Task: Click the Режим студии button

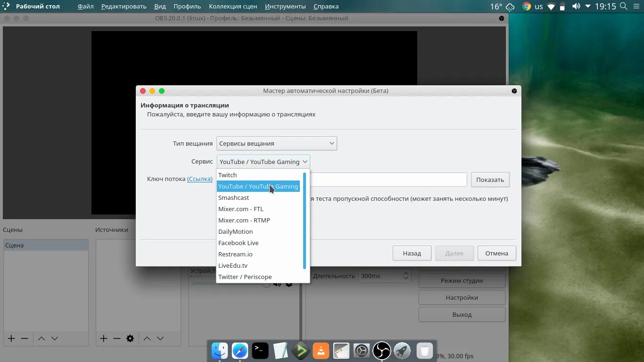Action: (x=462, y=280)
